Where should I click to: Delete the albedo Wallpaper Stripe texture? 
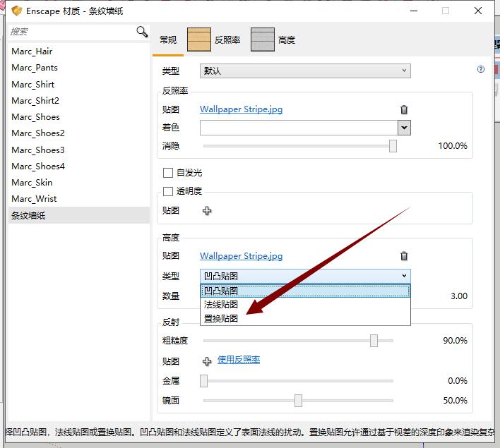pos(404,109)
